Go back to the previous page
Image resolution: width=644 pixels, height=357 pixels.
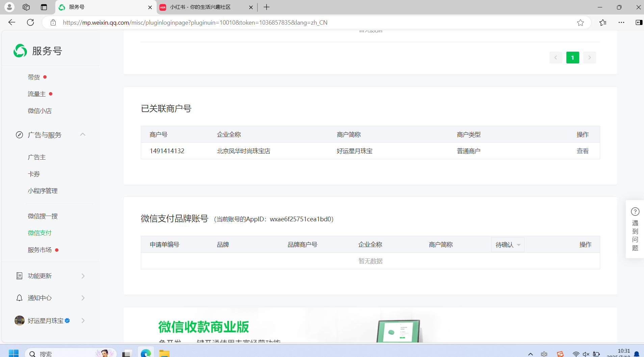click(x=12, y=22)
